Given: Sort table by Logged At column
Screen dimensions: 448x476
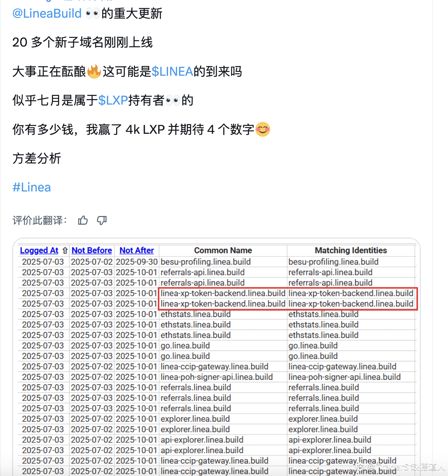Looking at the screenshot, I should coord(39,250).
